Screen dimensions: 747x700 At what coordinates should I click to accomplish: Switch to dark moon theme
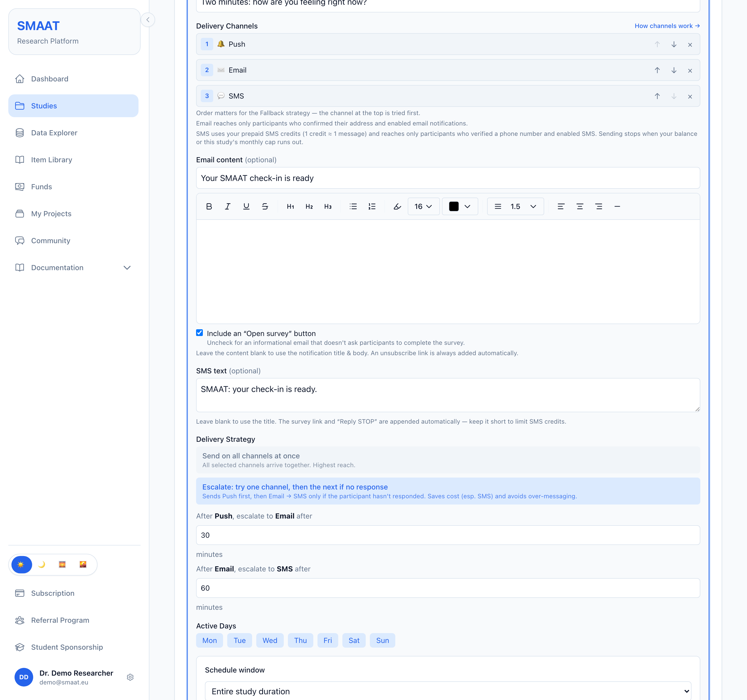click(x=42, y=564)
